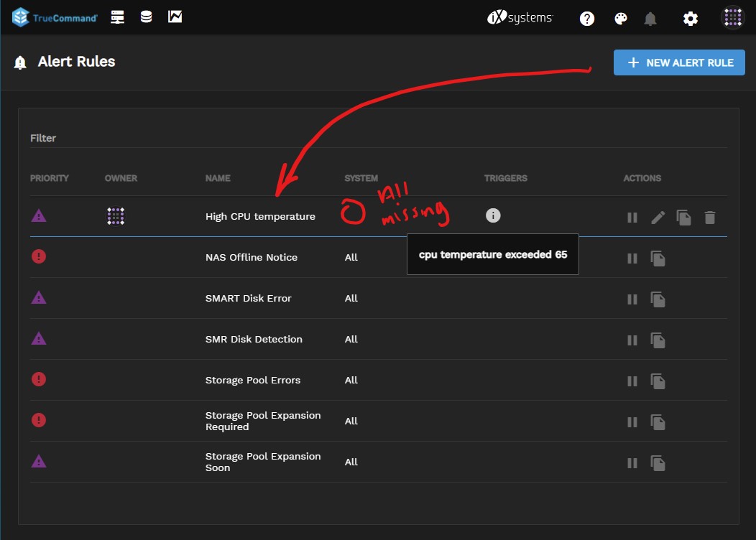Select the Storage Pool Errors rule name

point(253,380)
